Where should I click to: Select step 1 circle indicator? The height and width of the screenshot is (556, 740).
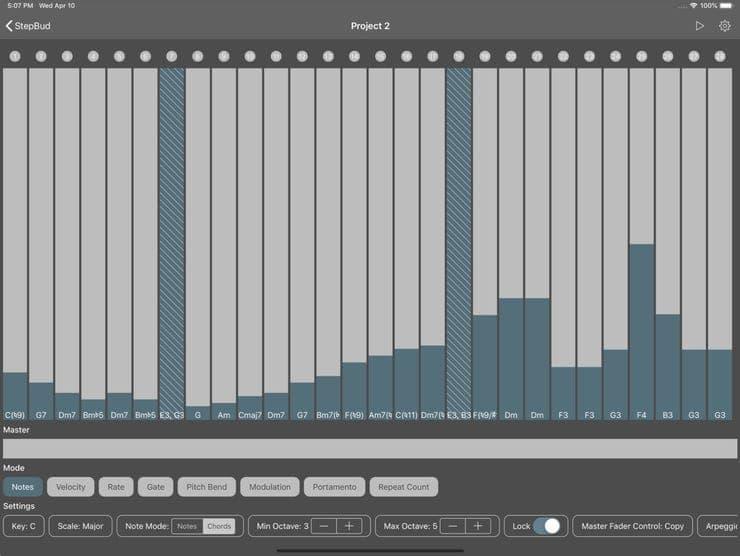15,57
